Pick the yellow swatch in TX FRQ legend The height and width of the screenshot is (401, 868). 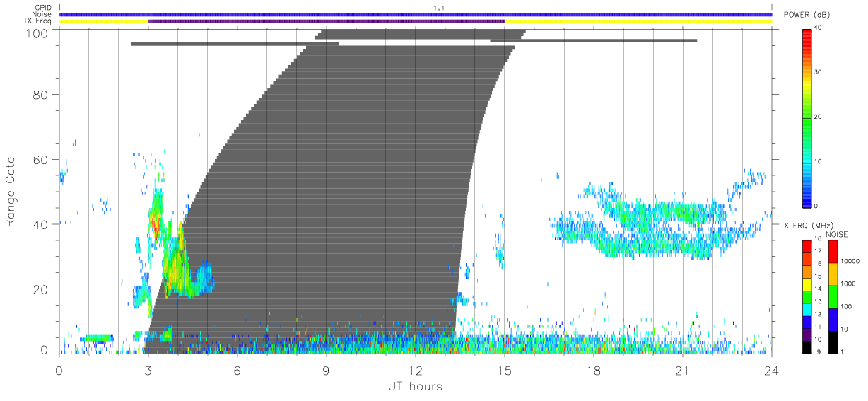(807, 284)
